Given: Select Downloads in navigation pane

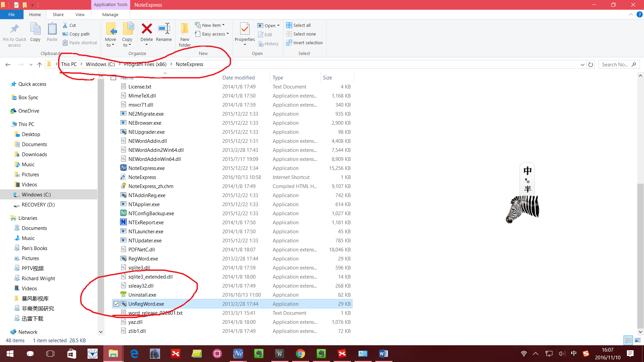Looking at the screenshot, I should (x=34, y=154).
